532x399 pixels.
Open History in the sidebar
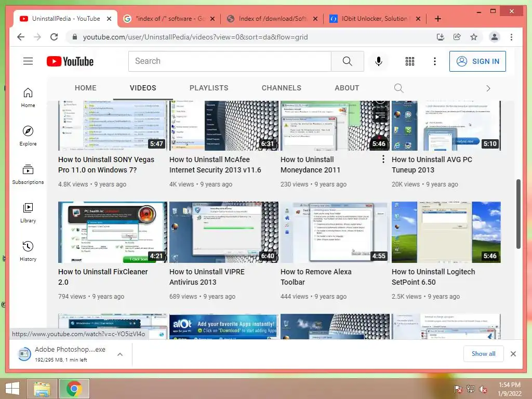(x=28, y=251)
